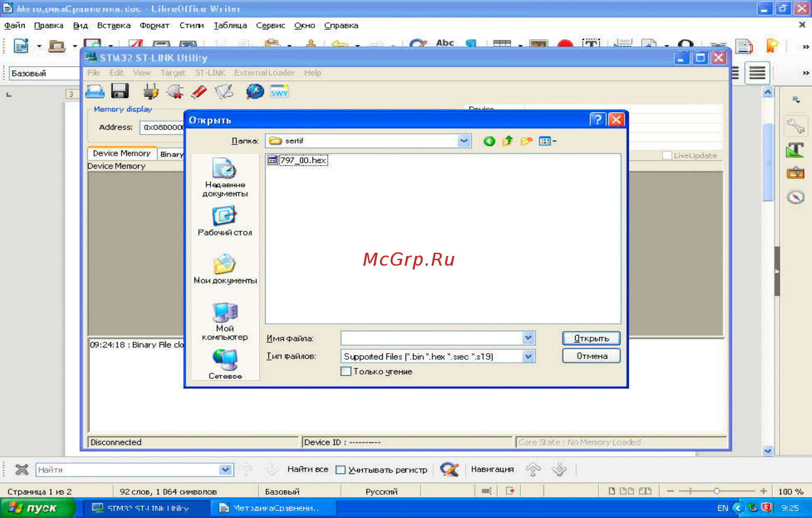
Task: Click LibreOffice spelling Abc icon
Action: point(445,43)
